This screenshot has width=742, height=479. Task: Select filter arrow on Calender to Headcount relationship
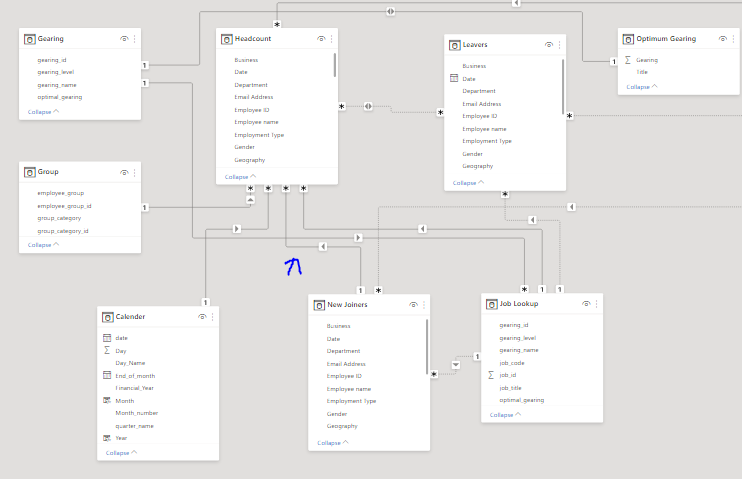237,229
